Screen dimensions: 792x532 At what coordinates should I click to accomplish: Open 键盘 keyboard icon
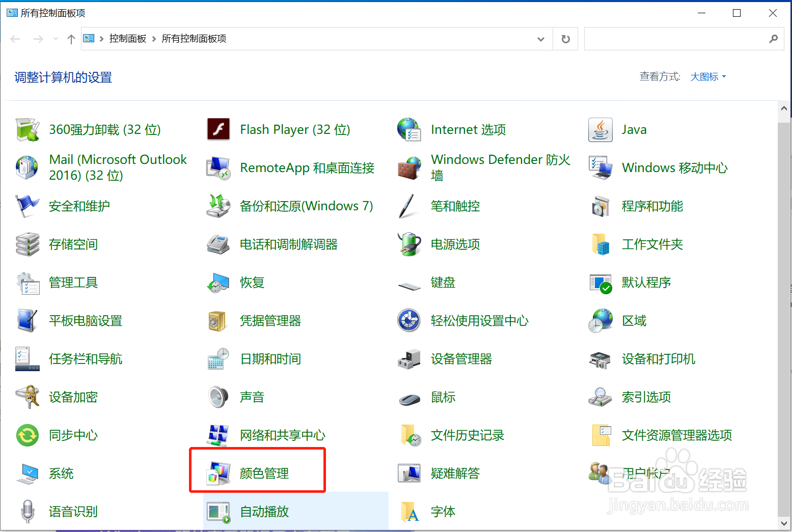[x=409, y=285]
